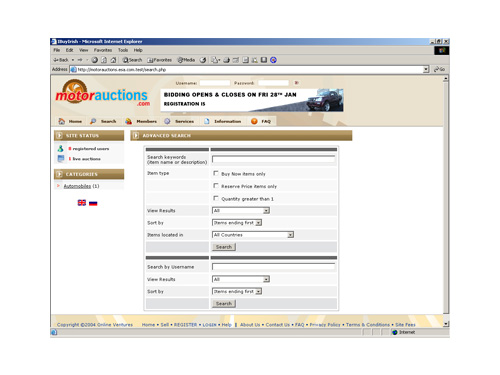Switch language with the Russian flag icon
500x375 pixels.
pyautogui.click(x=93, y=203)
